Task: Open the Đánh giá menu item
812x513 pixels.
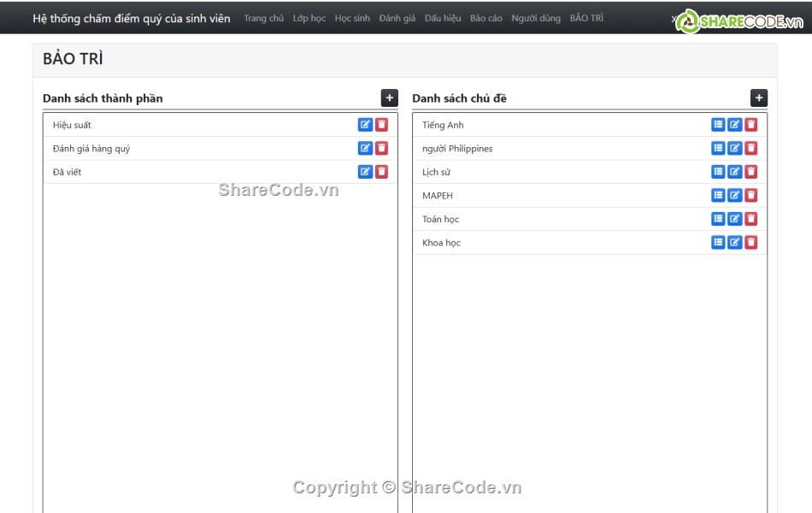Action: click(397, 18)
